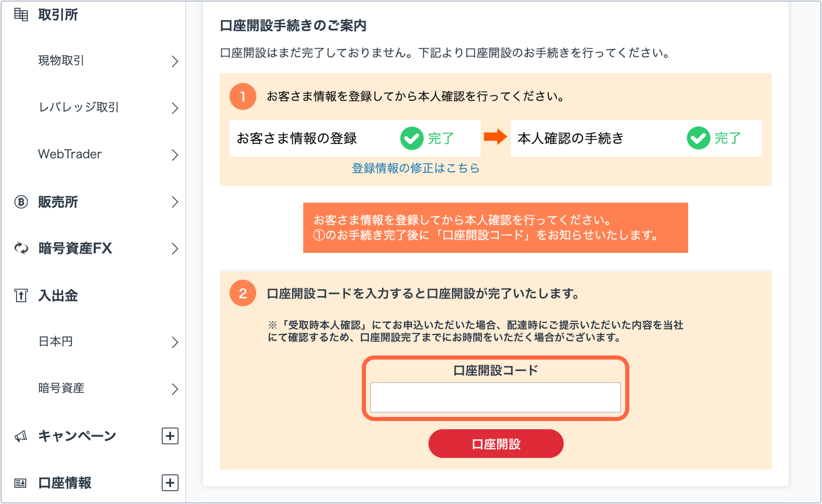Expand キャンペーン with the plus box
The image size is (822, 504).
170,436
